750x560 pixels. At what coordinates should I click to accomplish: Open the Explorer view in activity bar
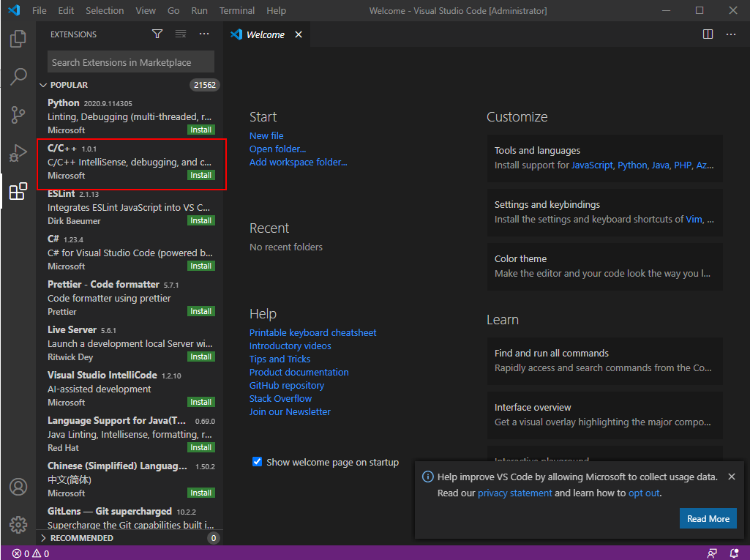tap(18, 39)
